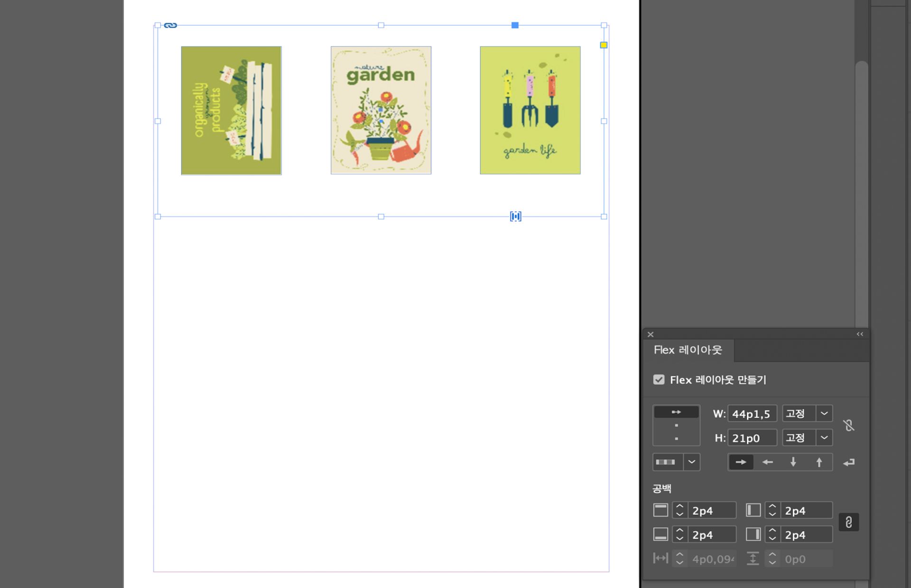The width and height of the screenshot is (911, 588).
Task: Click the wrap items return-arrow icon
Action: point(849,462)
